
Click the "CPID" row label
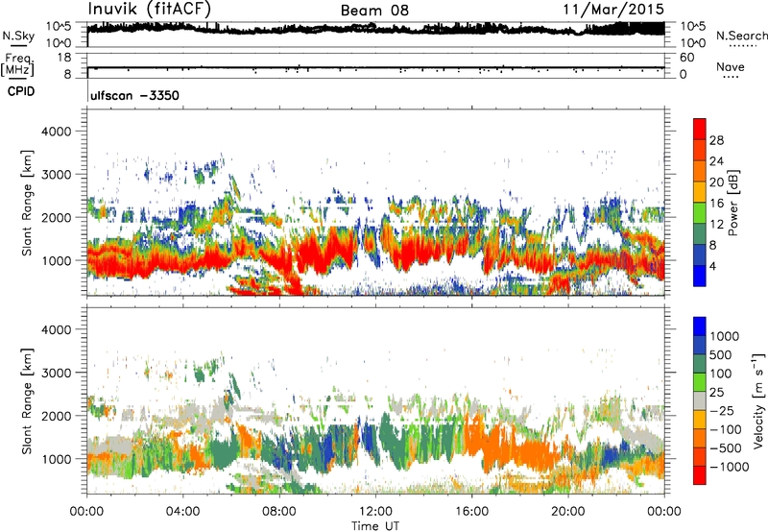point(21,91)
